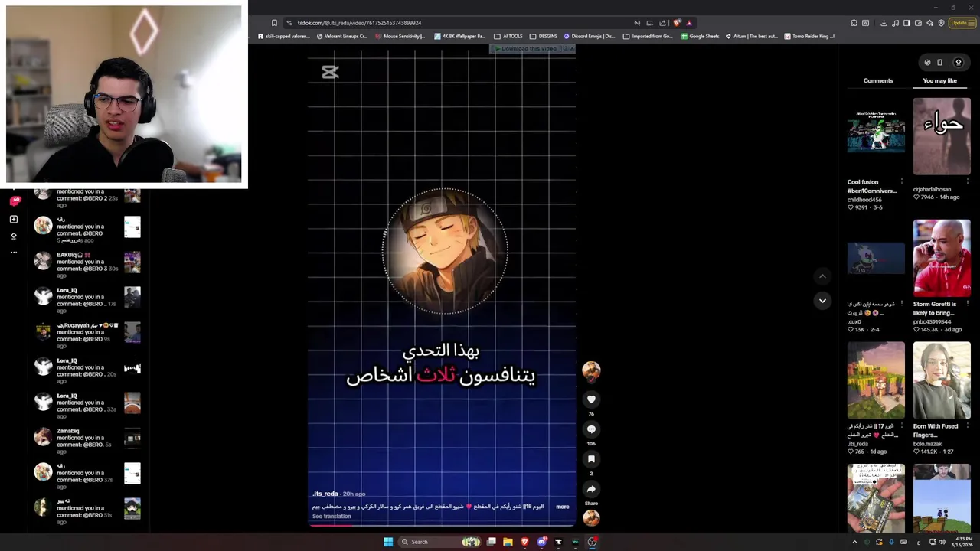Click the plus upload icon in TikTok sidebar
This screenshot has width=980, height=551.
pyautogui.click(x=13, y=220)
